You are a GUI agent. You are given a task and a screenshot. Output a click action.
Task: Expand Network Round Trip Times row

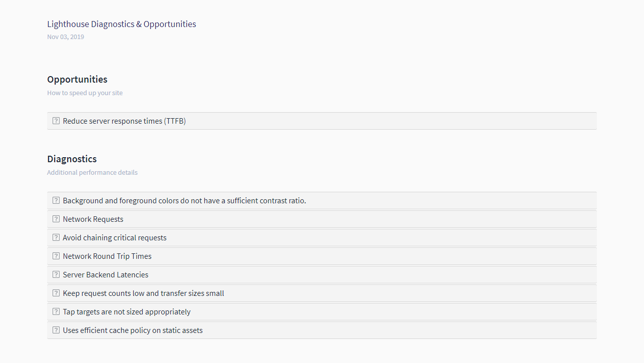point(321,256)
